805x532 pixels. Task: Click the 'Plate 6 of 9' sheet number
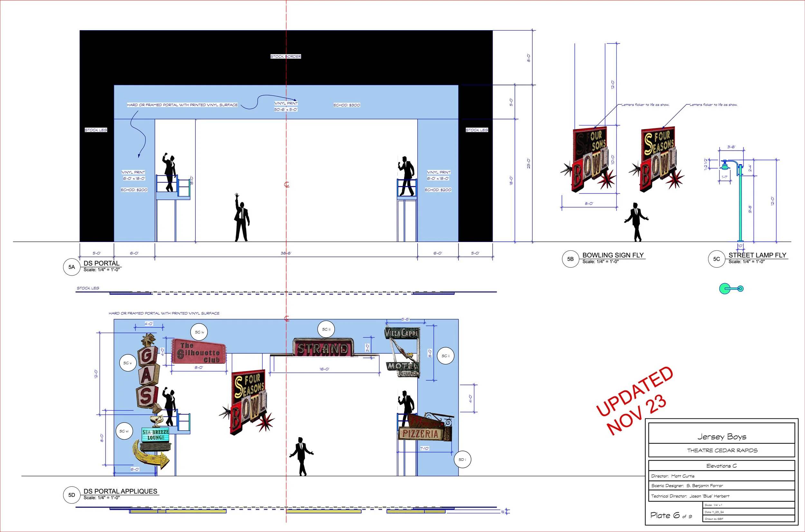point(671,515)
